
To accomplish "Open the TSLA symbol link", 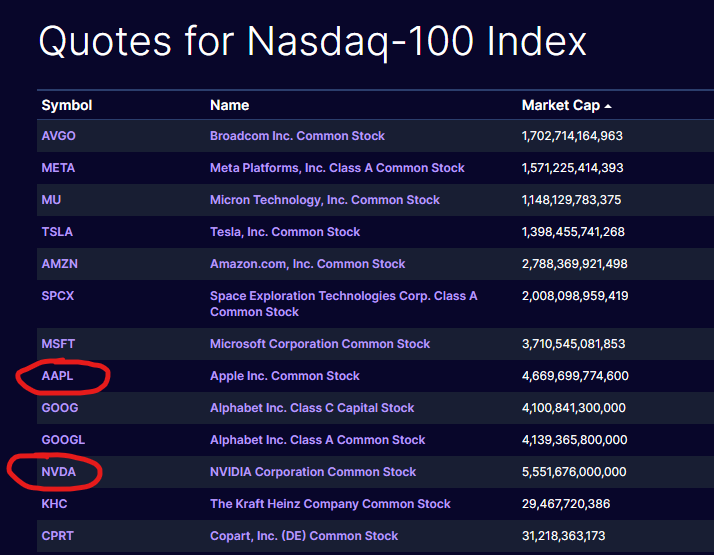I will 57,232.
